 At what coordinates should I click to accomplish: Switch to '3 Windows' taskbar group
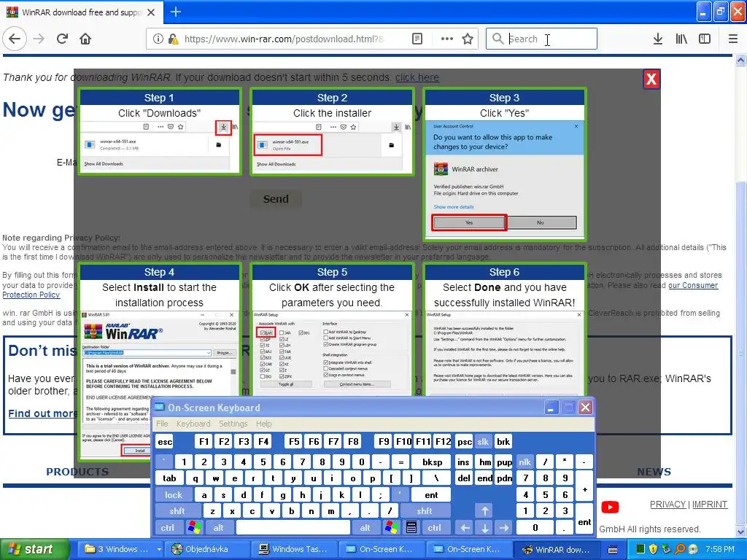point(121,550)
